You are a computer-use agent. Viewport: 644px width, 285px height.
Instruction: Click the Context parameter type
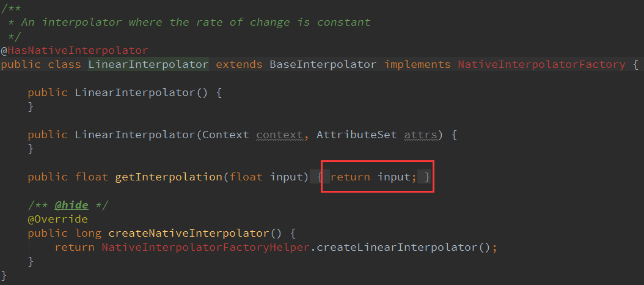coord(225,135)
